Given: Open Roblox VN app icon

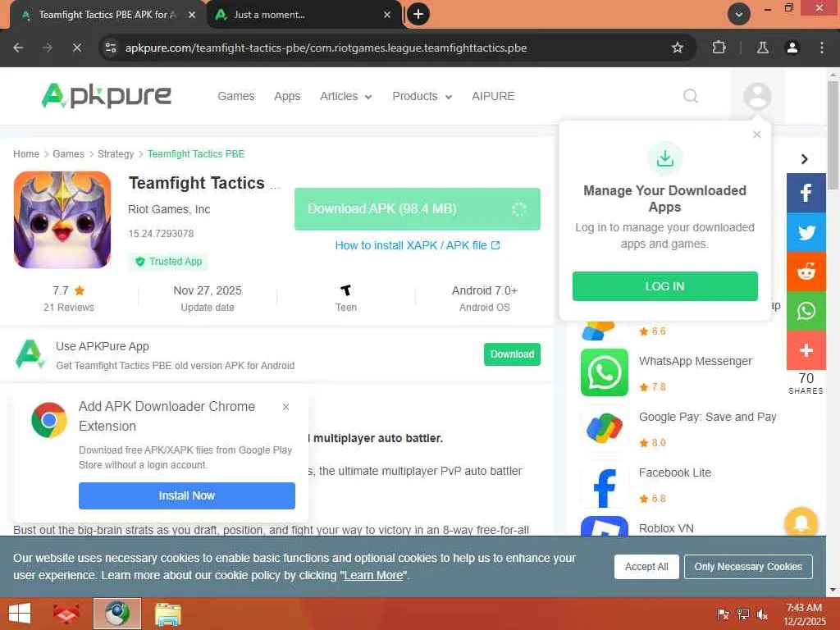Looking at the screenshot, I should tap(605, 526).
